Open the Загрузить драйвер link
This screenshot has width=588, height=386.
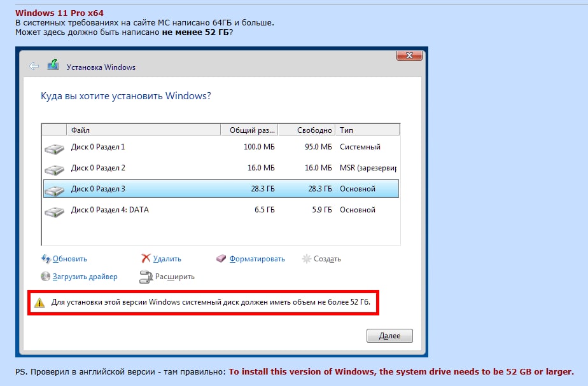(85, 277)
